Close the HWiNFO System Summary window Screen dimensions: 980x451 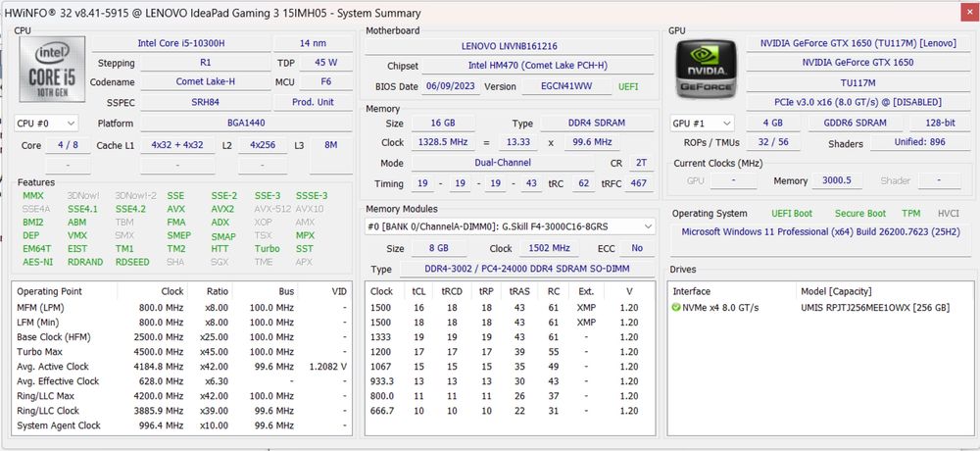click(x=969, y=13)
